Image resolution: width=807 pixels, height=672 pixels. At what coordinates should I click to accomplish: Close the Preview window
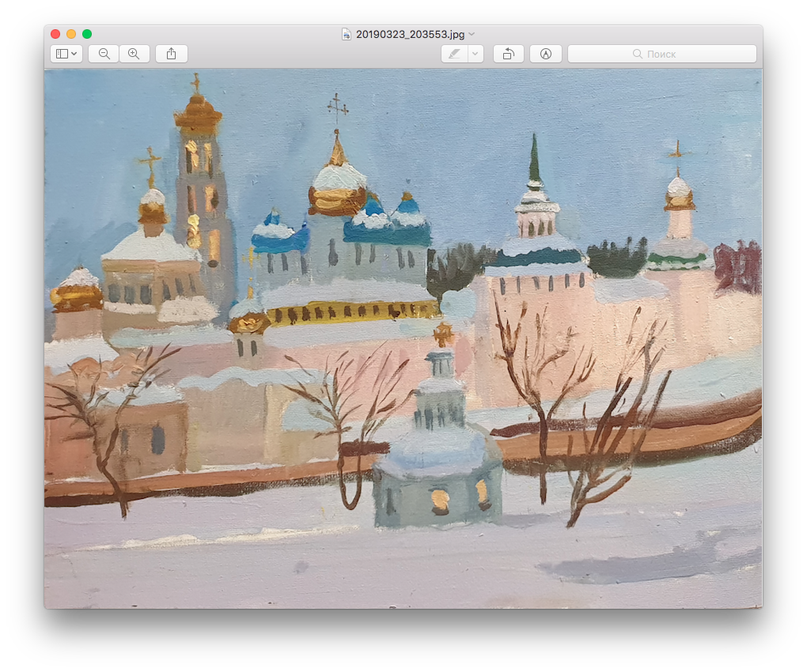[x=55, y=34]
